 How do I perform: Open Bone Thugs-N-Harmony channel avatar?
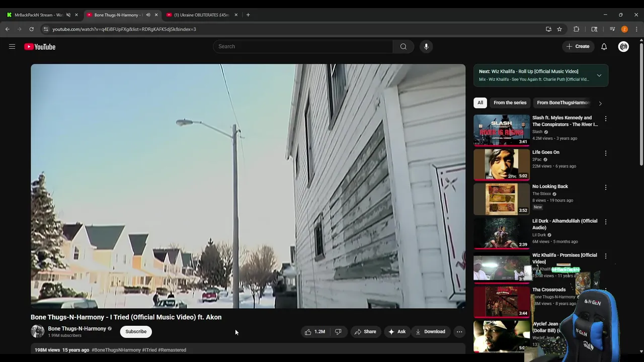[37, 331]
